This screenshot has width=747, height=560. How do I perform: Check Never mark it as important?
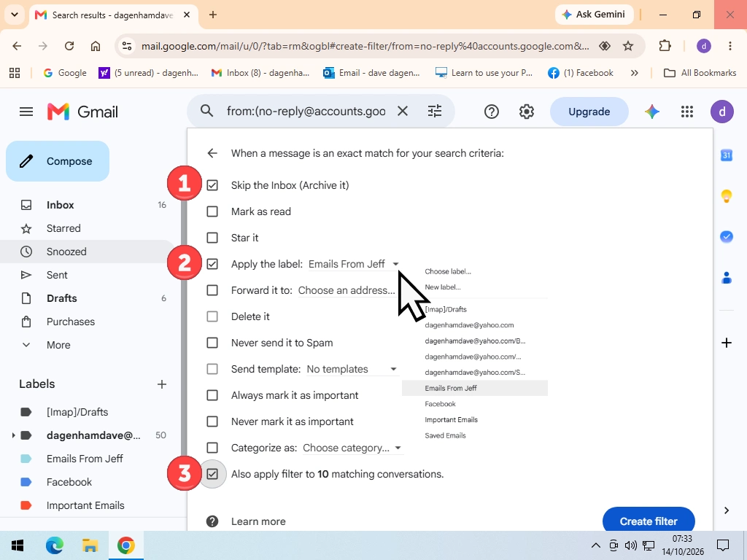212,421
